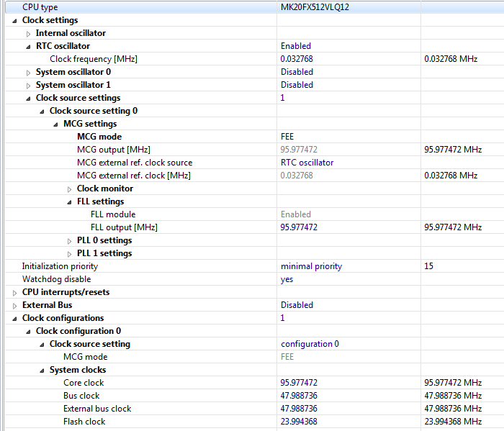Click Flash clock detail 23.994368 MHz

pos(453,422)
